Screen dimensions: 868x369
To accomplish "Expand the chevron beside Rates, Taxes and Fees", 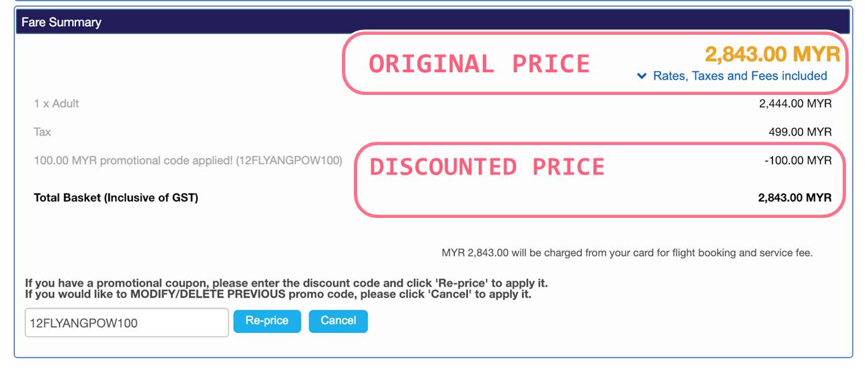I will [x=642, y=76].
